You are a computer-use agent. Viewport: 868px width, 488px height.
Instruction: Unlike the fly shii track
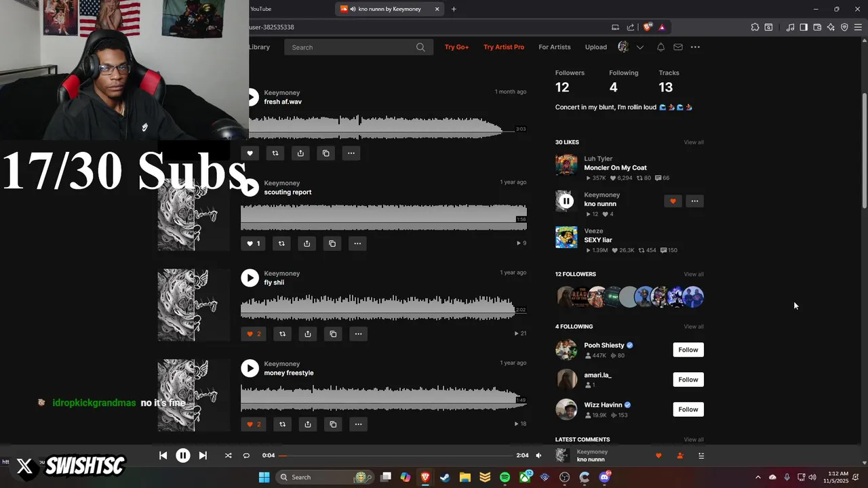[254, 333]
